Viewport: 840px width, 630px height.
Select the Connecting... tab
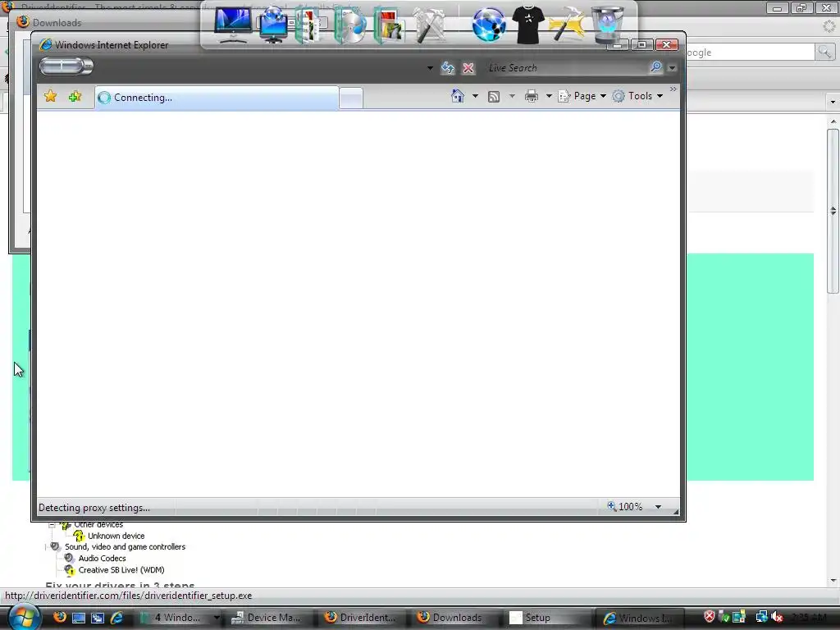pos(217,98)
